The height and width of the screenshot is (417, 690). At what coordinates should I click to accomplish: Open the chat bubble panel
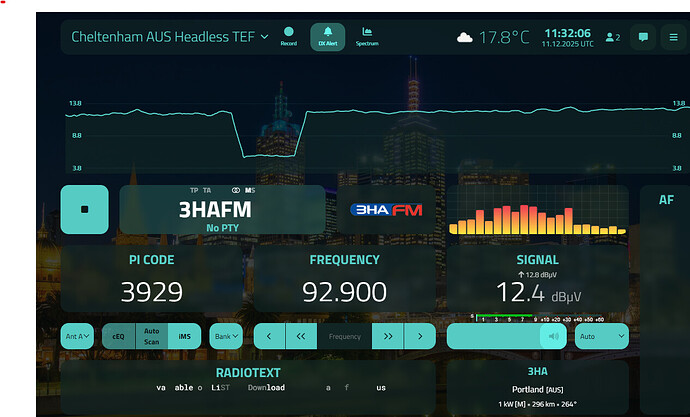(643, 37)
